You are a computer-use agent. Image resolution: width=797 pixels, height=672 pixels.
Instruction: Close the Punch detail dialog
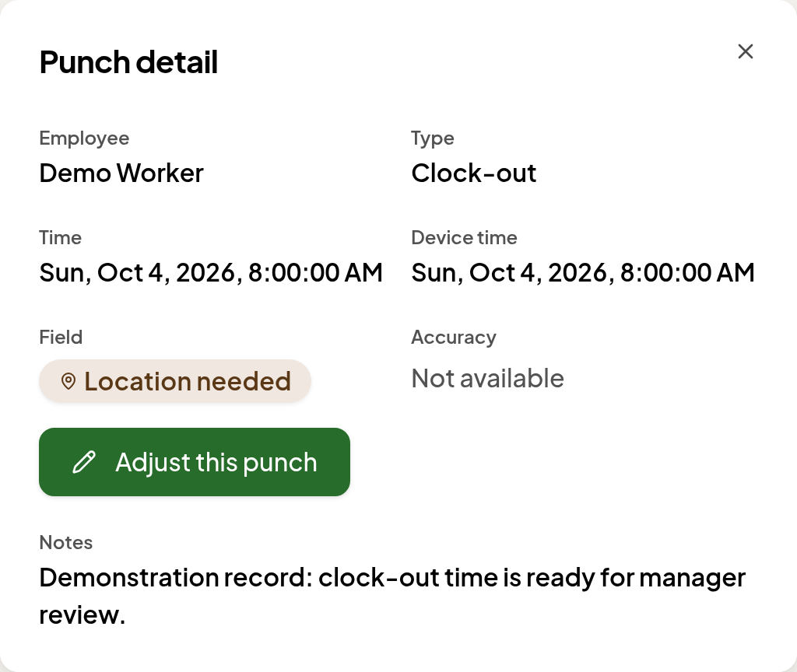(745, 51)
